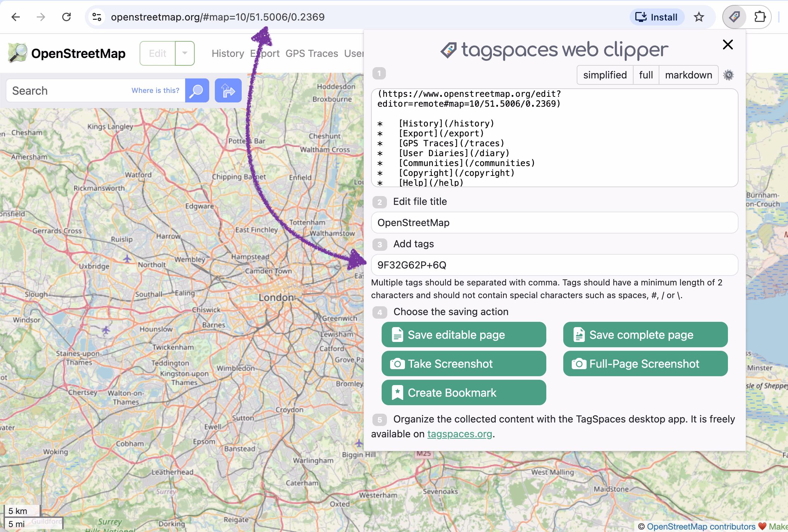
Task: Open directions with the arrow icon
Action: tap(228, 91)
